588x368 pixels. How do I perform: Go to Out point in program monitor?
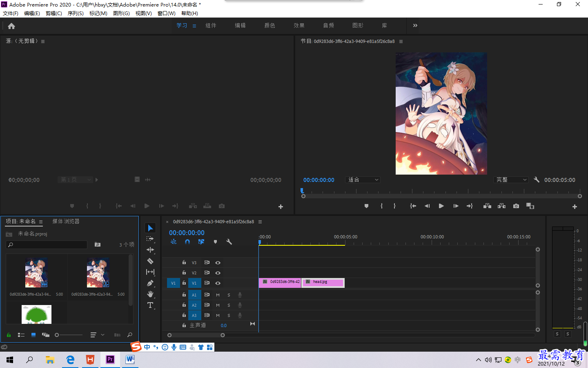coord(470,206)
